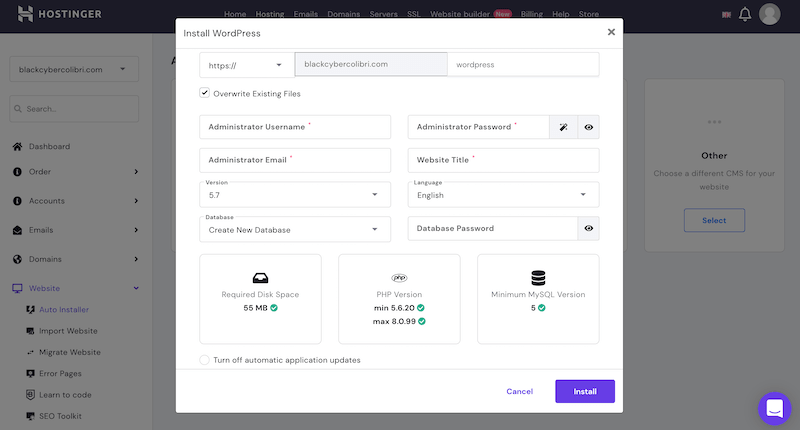Viewport: 800px width, 430px height.
Task: Toggle Overwrite Existing Files checkbox
Action: pos(205,93)
